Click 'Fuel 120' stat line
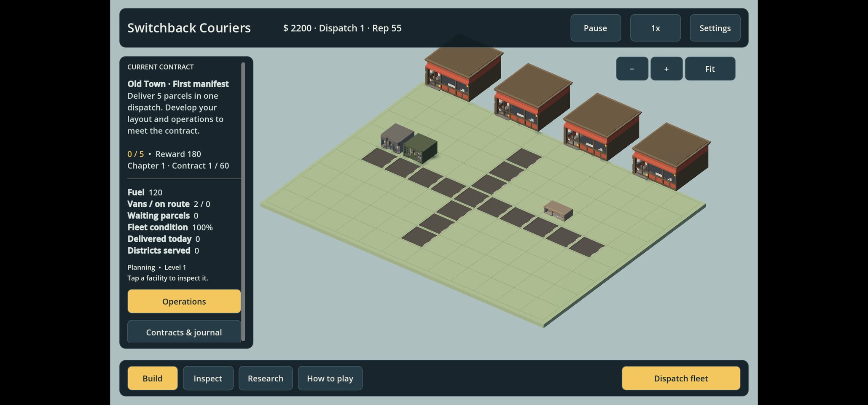Viewport: 868px width, 405px height. pyautogui.click(x=145, y=192)
